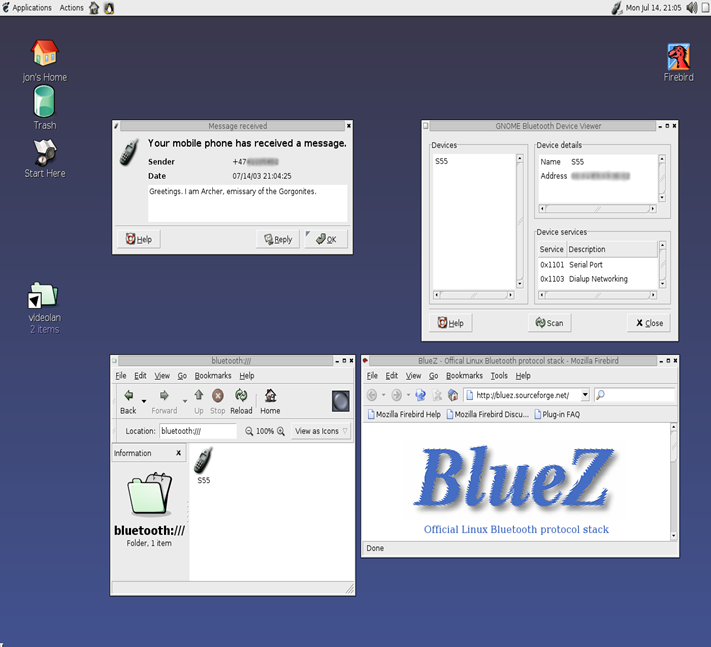Open the S55 phone icon in Nautilus

click(203, 461)
